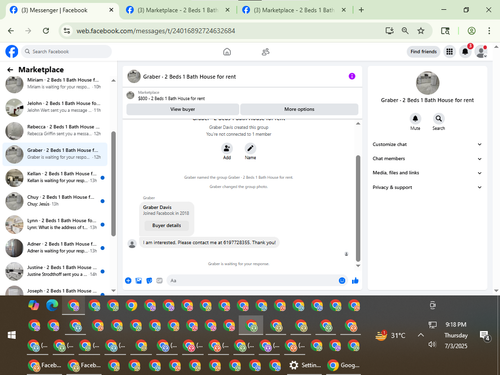500x375 pixels.
Task: Open more actions plus icon in composer
Action: point(128,281)
